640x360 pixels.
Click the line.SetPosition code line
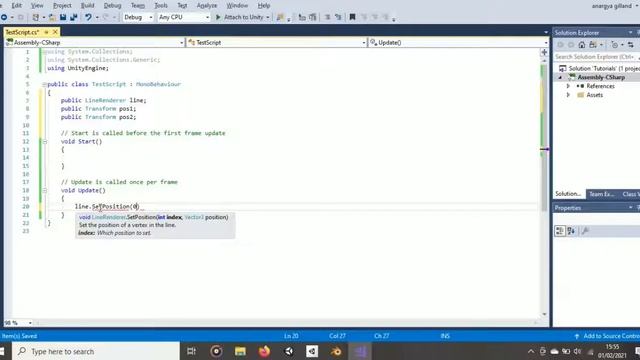(107, 207)
